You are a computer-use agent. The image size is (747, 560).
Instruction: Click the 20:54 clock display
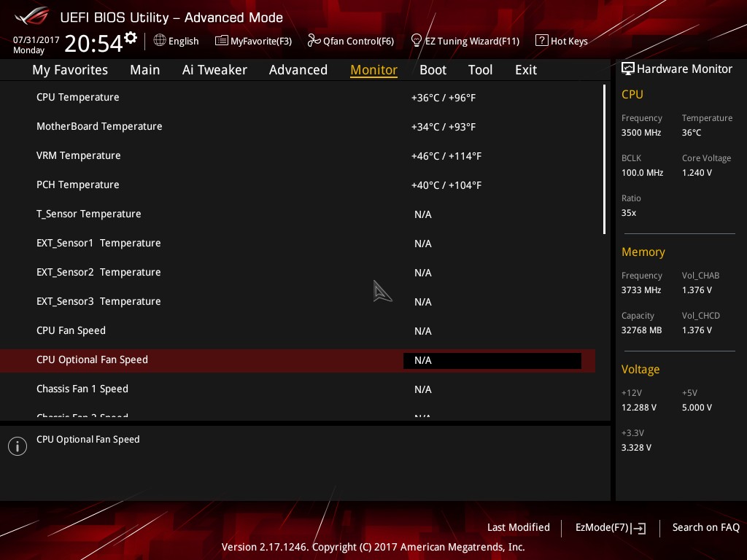coord(93,43)
